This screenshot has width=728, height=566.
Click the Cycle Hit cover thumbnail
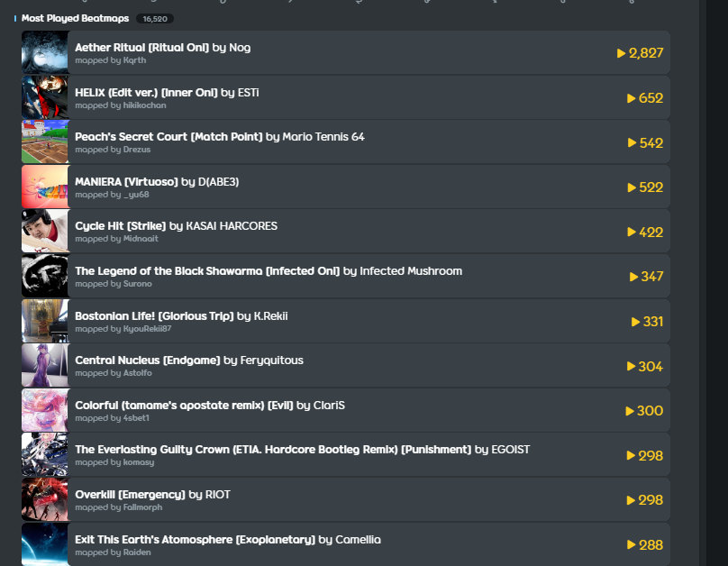tap(45, 232)
